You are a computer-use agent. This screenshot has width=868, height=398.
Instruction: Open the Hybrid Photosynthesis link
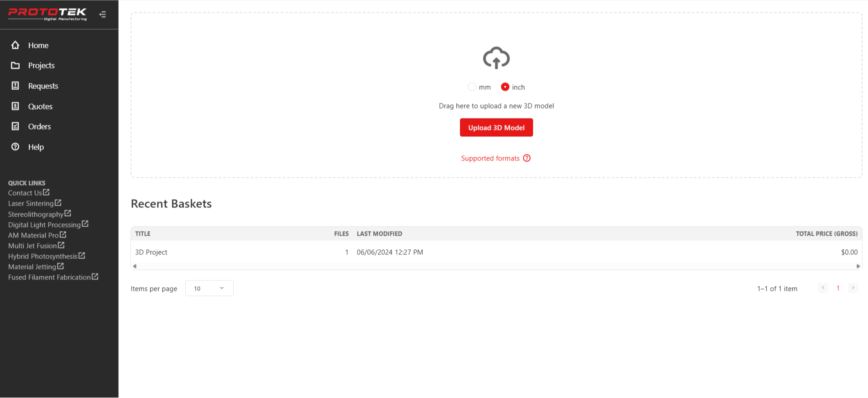point(43,256)
